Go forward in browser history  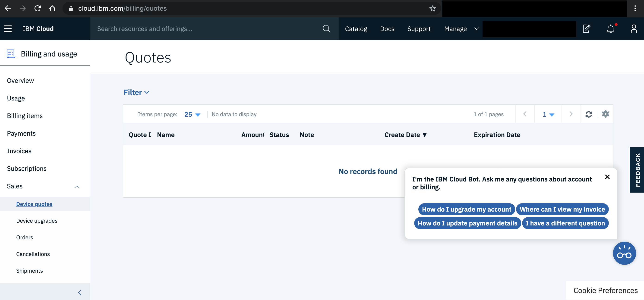23,8
